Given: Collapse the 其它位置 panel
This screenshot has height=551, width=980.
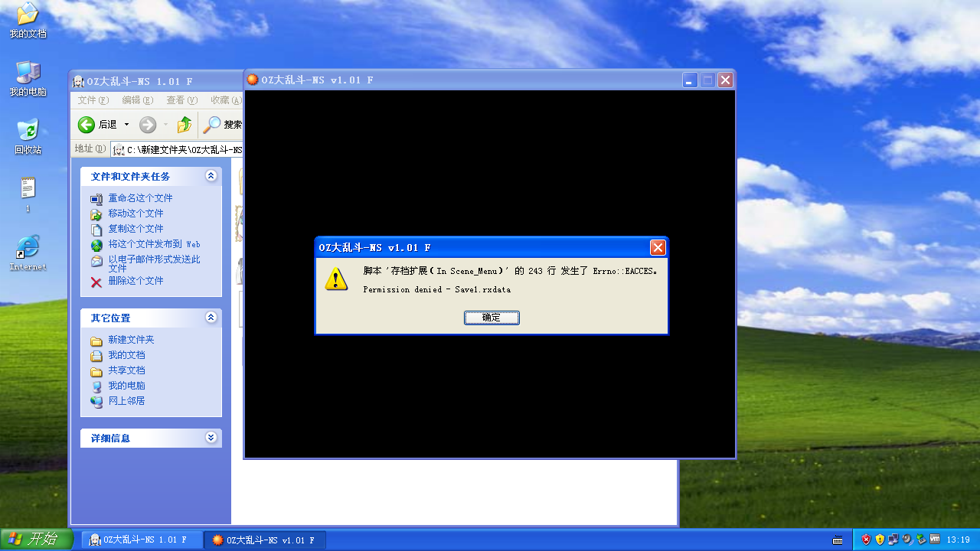Looking at the screenshot, I should point(211,318).
